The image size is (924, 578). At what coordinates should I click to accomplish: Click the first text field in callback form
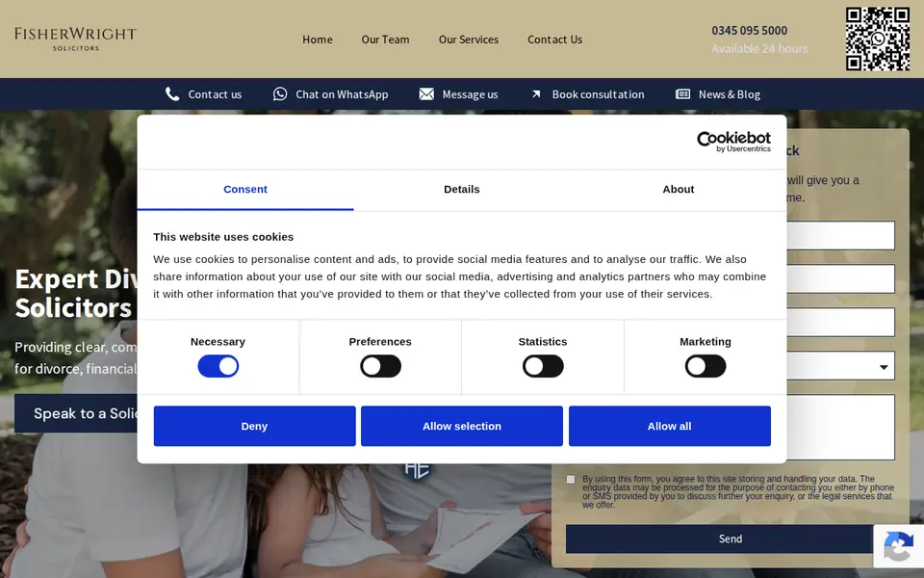click(x=840, y=235)
